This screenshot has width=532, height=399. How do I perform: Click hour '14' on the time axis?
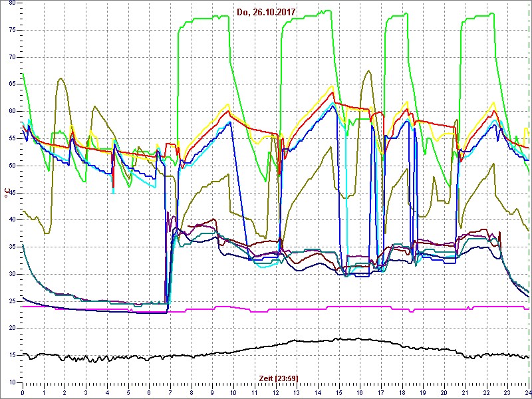[318, 392]
